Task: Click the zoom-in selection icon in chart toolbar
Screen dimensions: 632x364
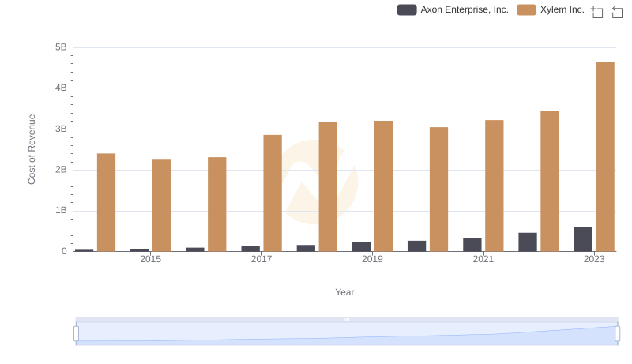Action: click(x=597, y=12)
